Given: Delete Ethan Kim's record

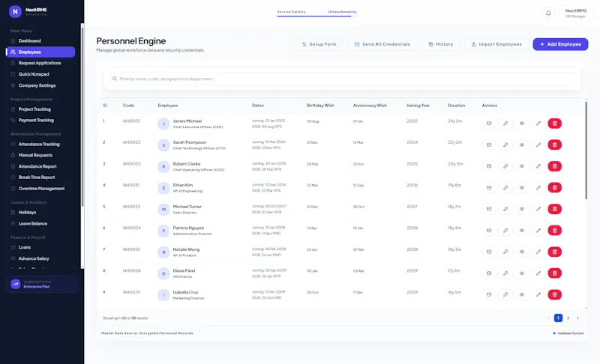Looking at the screenshot, I should pyautogui.click(x=555, y=187).
